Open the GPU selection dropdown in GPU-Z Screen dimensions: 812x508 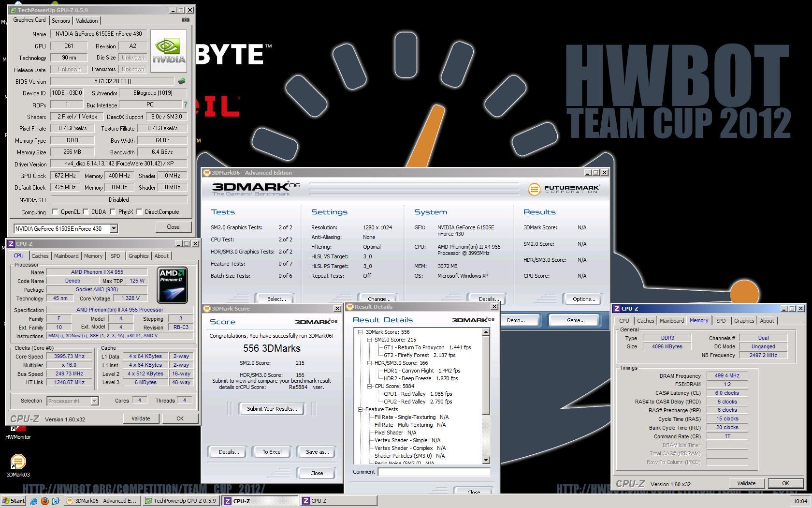[114, 228]
